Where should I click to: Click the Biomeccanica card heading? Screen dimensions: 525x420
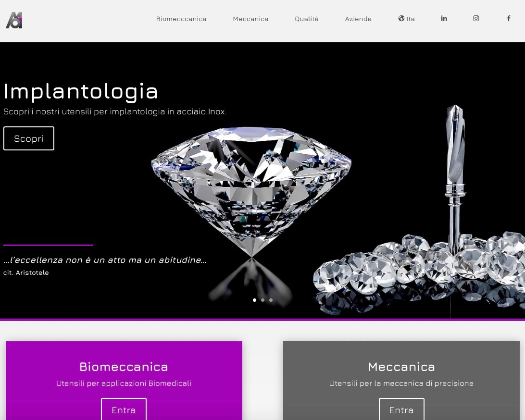(x=124, y=367)
